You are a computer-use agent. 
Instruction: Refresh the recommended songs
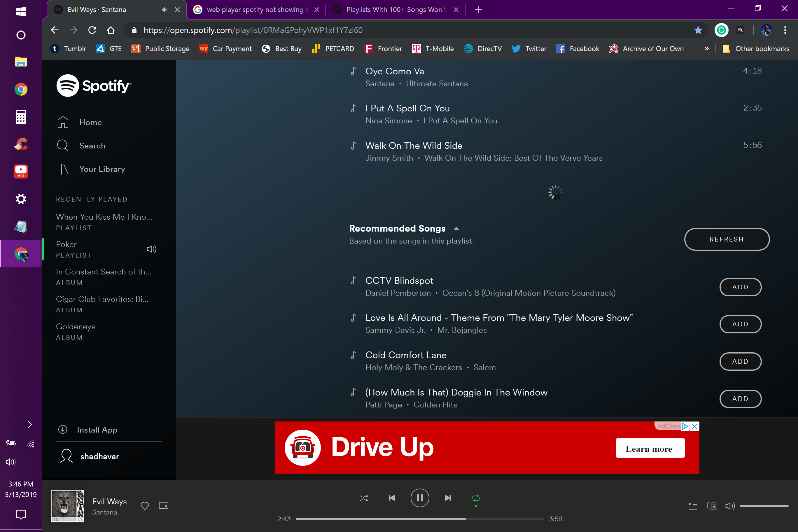tap(727, 239)
